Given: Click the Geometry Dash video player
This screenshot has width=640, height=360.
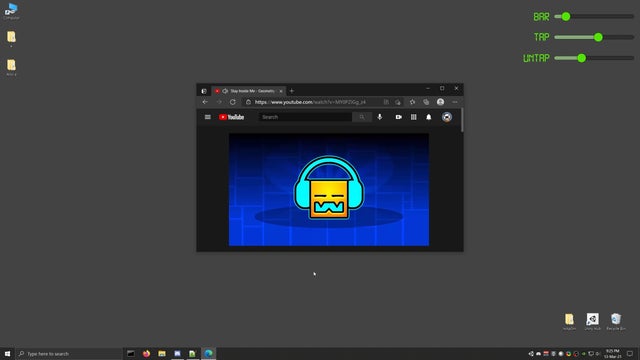Looking at the screenshot, I should pos(329,190).
